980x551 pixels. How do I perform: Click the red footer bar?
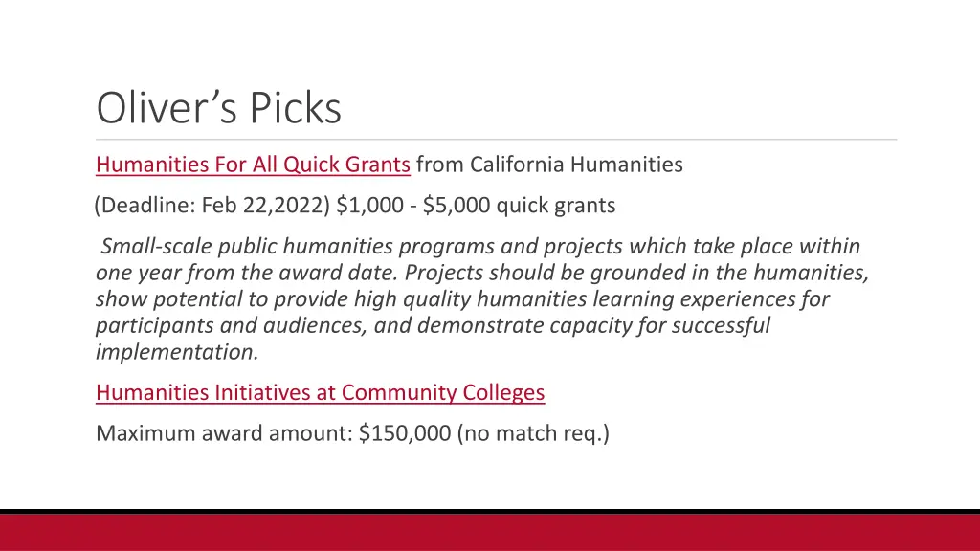pyautogui.click(x=490, y=532)
